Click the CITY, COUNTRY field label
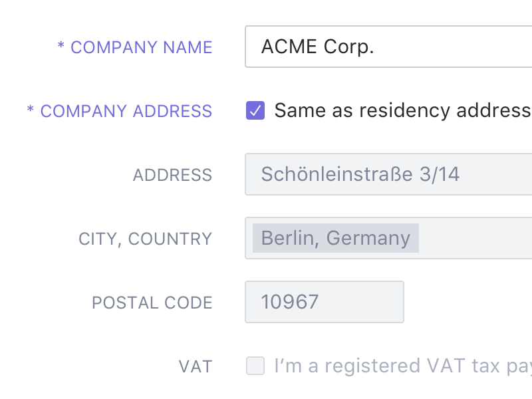 pos(145,239)
